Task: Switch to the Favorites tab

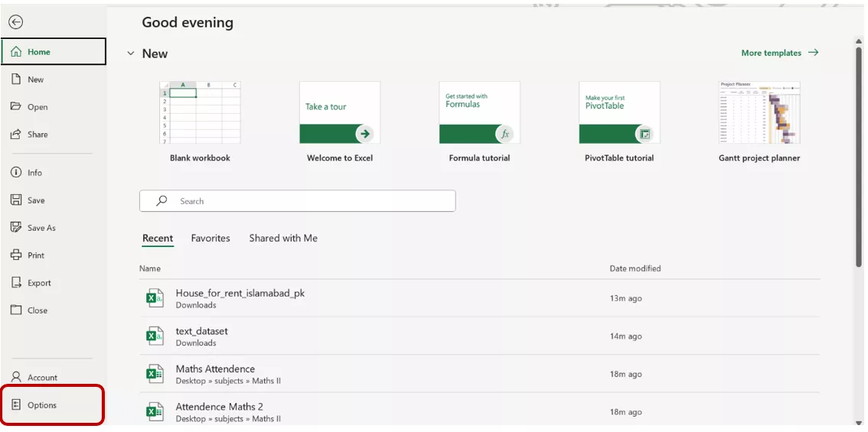Action: point(210,239)
